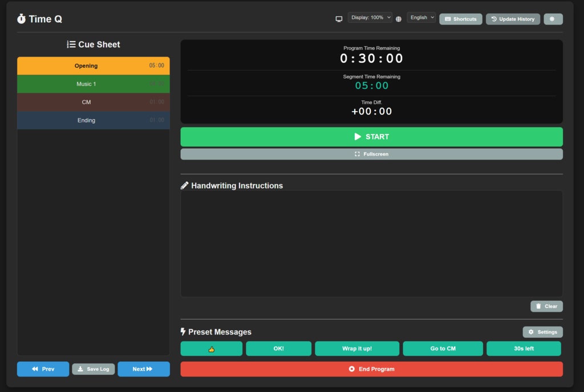
Task: Toggle the theme with the sun icon button
Action: pyautogui.click(x=553, y=19)
